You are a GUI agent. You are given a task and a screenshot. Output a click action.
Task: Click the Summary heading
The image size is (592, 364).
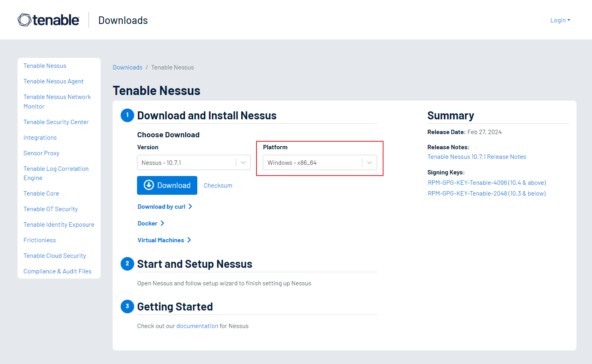click(451, 116)
